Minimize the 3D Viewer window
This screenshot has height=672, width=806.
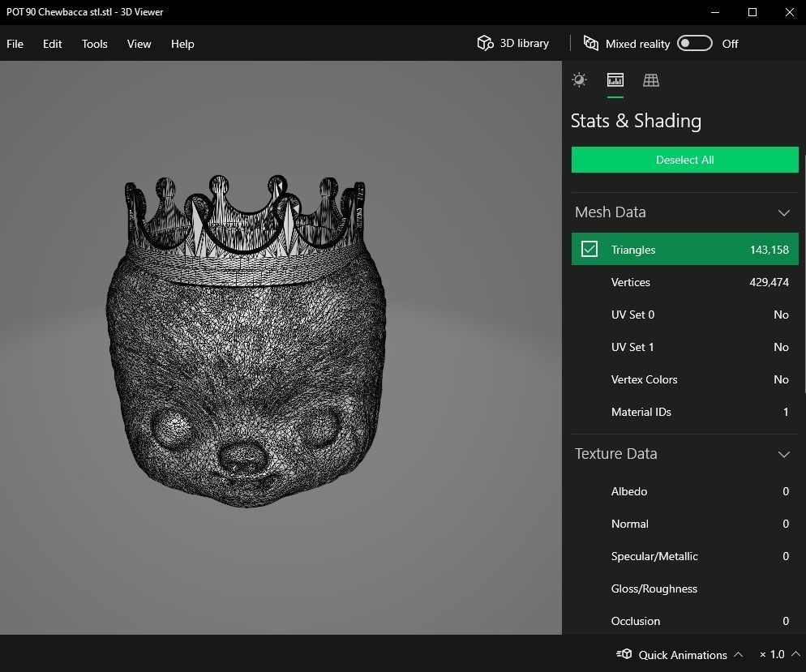coord(715,12)
